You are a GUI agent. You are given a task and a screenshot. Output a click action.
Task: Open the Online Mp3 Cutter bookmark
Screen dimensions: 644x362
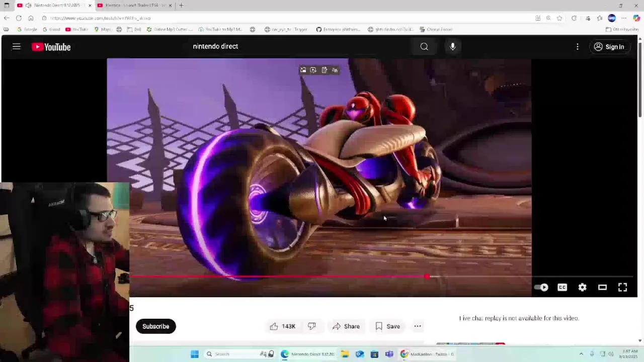(x=170, y=29)
